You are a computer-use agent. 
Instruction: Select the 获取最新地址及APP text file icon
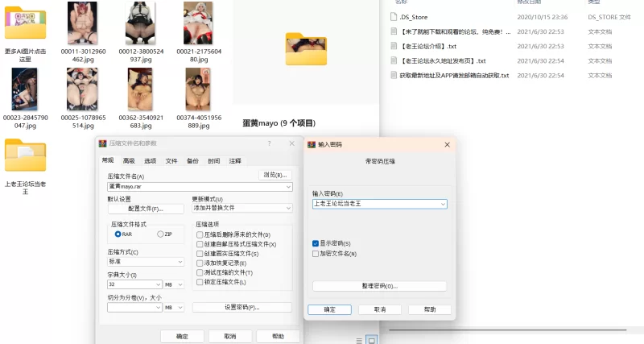click(394, 75)
